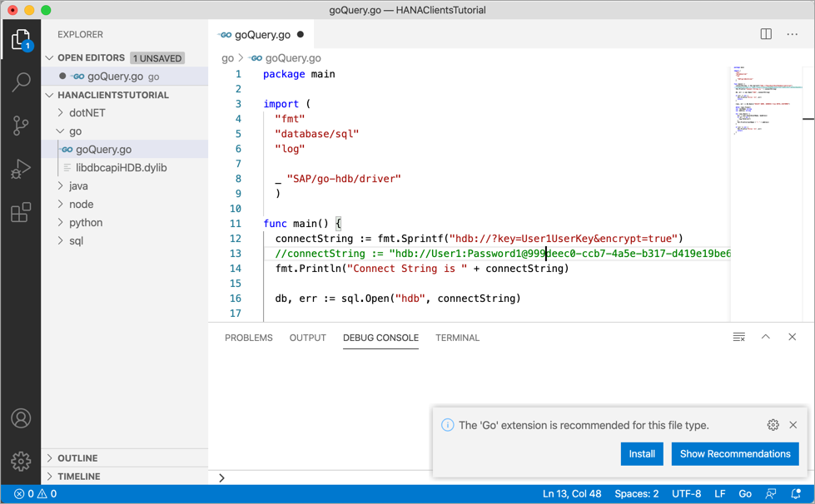Switch to the Problems tab
This screenshot has height=504, width=815.
click(x=248, y=338)
